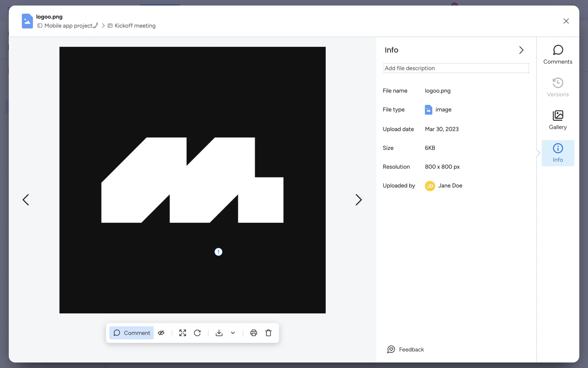This screenshot has height=368, width=588.
Task: Click the Add file description field
Action: [x=456, y=68]
